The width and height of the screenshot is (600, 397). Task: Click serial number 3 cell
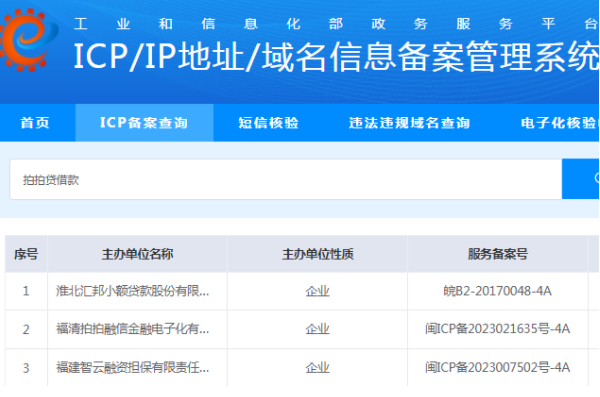(26, 368)
